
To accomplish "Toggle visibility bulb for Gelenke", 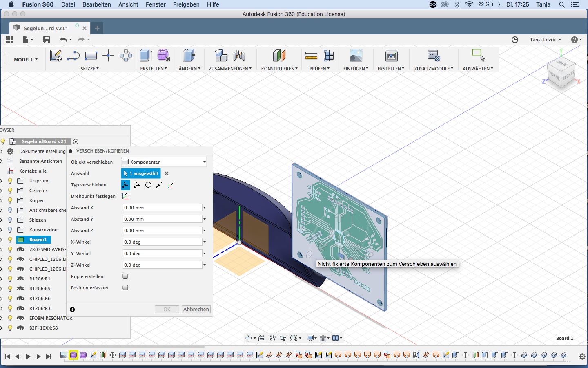I will point(10,191).
